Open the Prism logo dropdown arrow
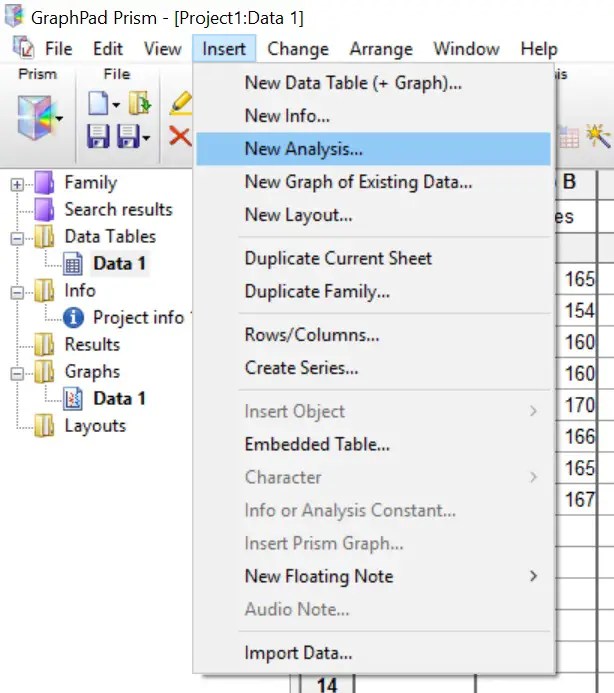This screenshot has width=614, height=693. click(59, 118)
